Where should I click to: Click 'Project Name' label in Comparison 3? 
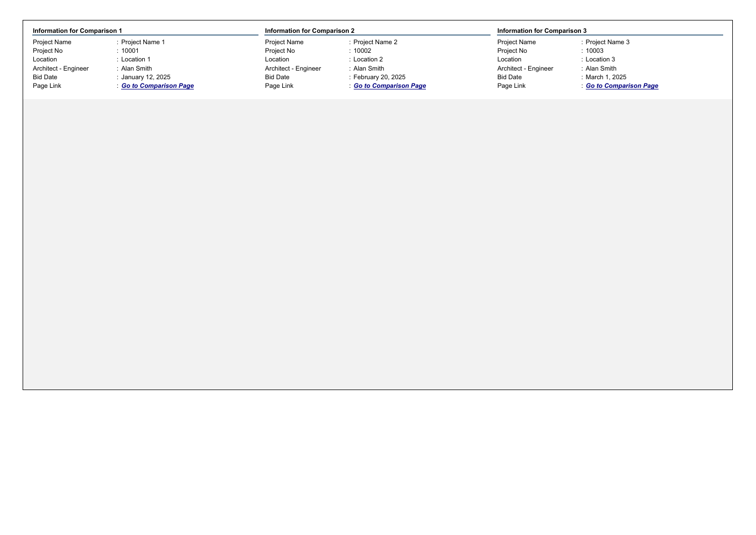coord(516,43)
